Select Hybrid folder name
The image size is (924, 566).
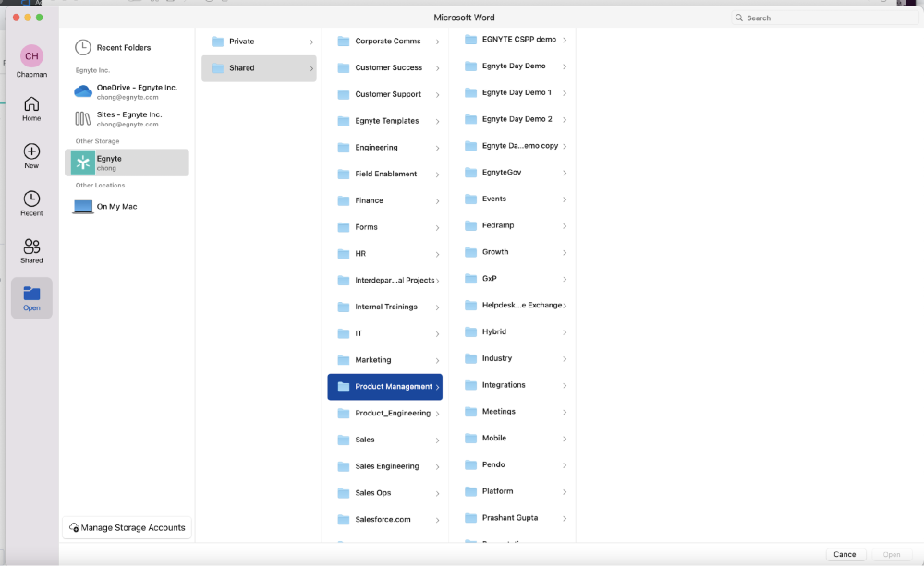pos(494,331)
